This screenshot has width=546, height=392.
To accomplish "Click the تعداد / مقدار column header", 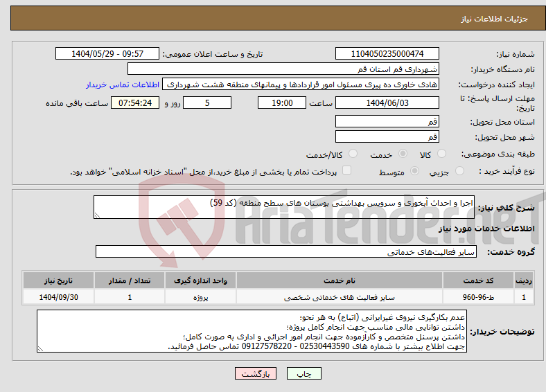I will 130,280.
